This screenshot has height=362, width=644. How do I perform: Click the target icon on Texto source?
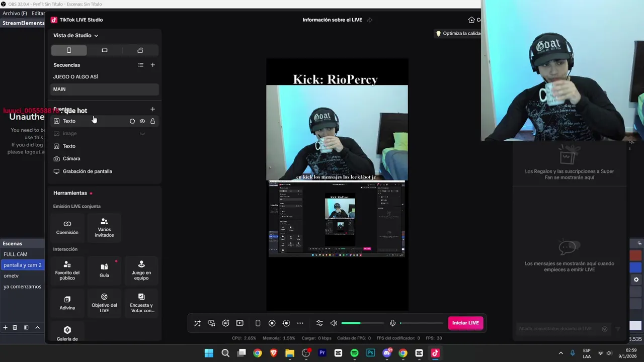(132, 121)
